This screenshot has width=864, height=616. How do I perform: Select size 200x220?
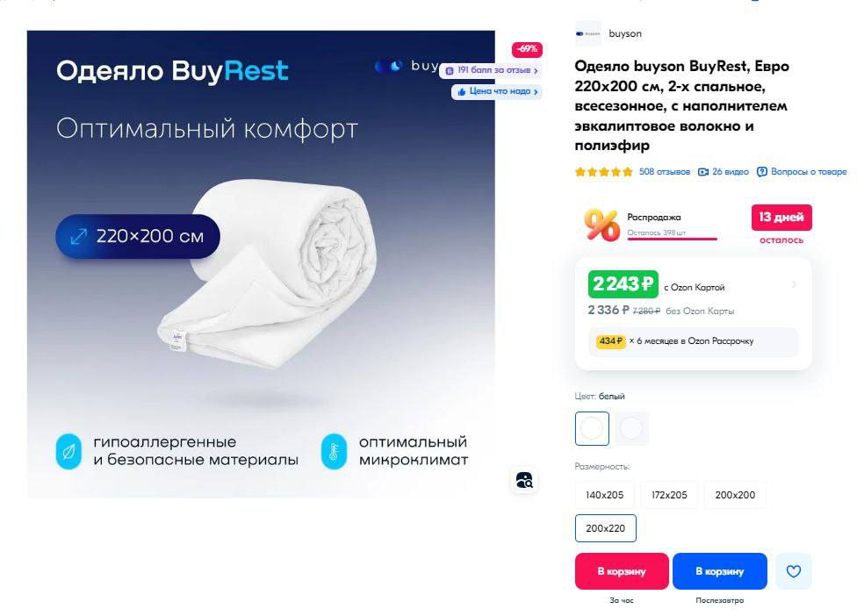[x=605, y=528]
